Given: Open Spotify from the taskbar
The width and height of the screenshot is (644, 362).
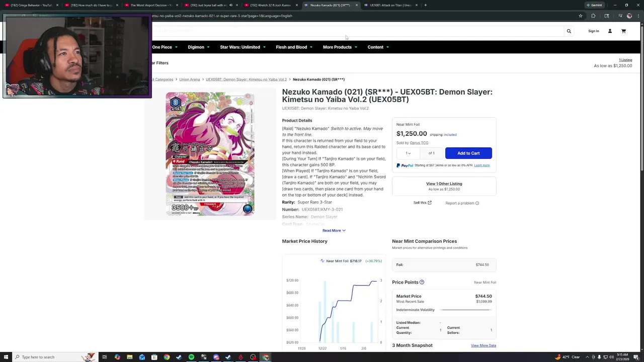Looking at the screenshot, I should pyautogui.click(x=191, y=357).
